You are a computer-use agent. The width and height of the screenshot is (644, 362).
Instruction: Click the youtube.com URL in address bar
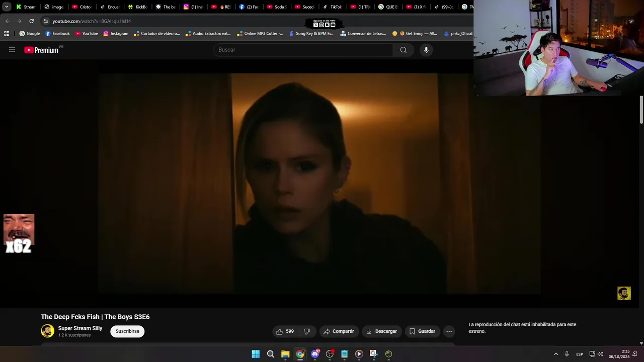92,21
